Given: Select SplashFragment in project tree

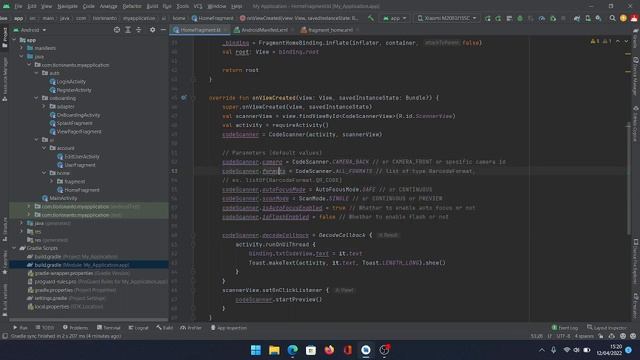Looking at the screenshot, I should tap(71, 123).
